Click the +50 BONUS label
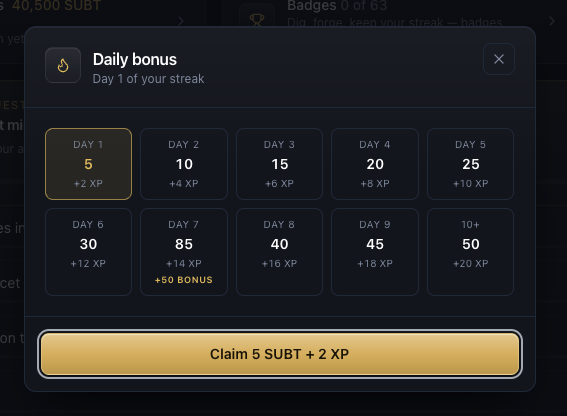Viewport: 567px width, 416px height. pos(184,280)
